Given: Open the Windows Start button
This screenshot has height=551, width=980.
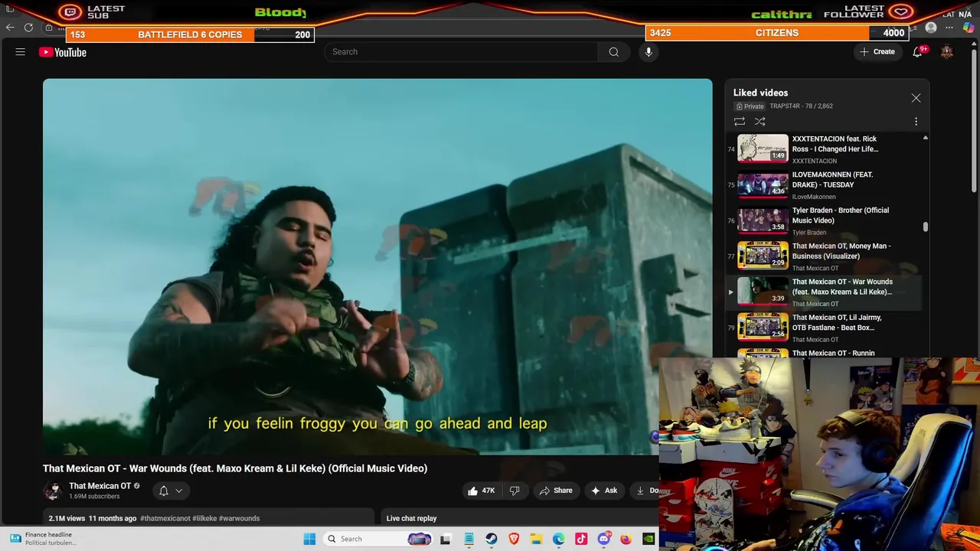Looking at the screenshot, I should (309, 539).
